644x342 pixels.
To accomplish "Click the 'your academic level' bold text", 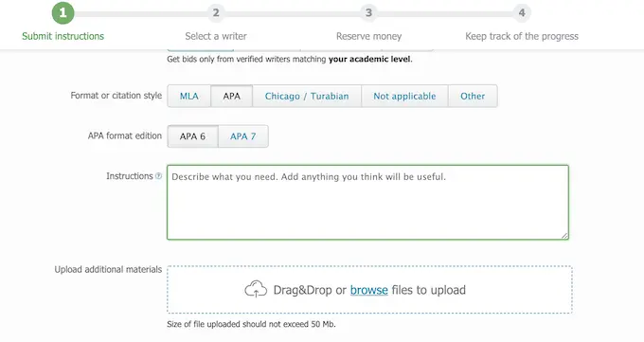I will (369, 59).
